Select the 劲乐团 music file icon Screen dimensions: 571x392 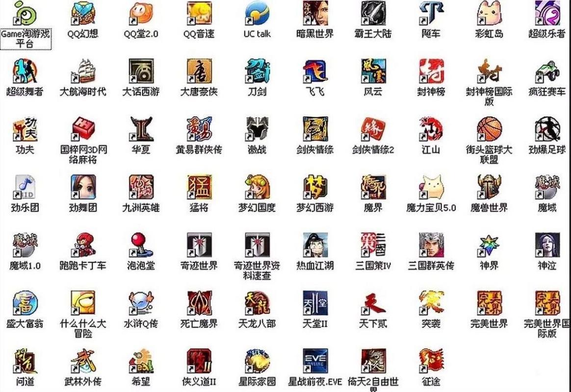tap(26, 187)
